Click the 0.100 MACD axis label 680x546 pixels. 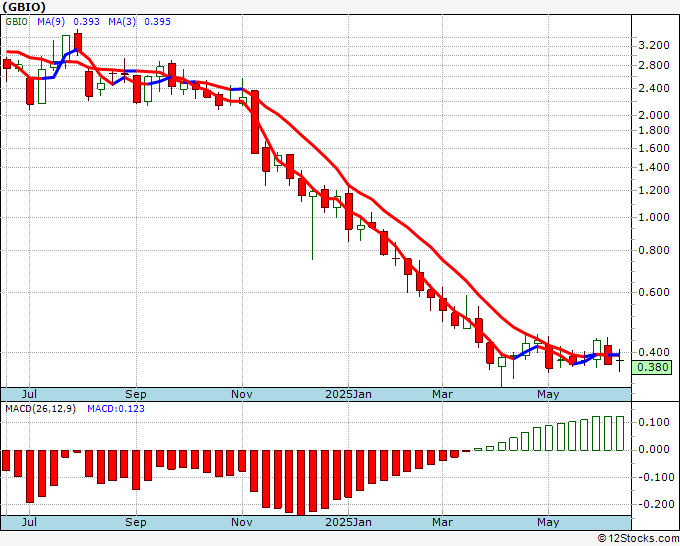click(x=654, y=422)
